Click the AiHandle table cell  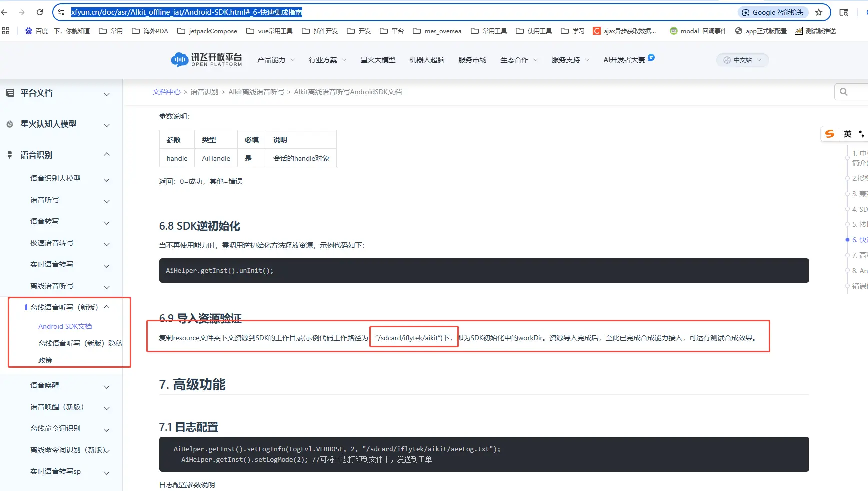tap(216, 158)
